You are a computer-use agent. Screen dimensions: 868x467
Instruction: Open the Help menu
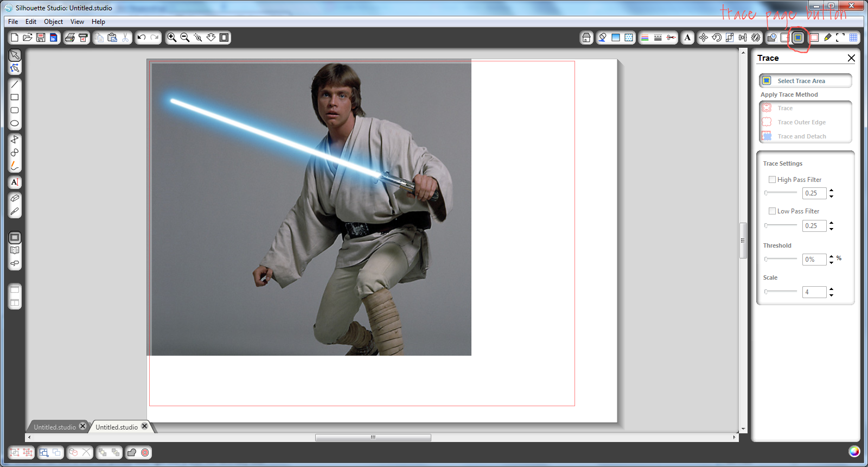[98, 22]
